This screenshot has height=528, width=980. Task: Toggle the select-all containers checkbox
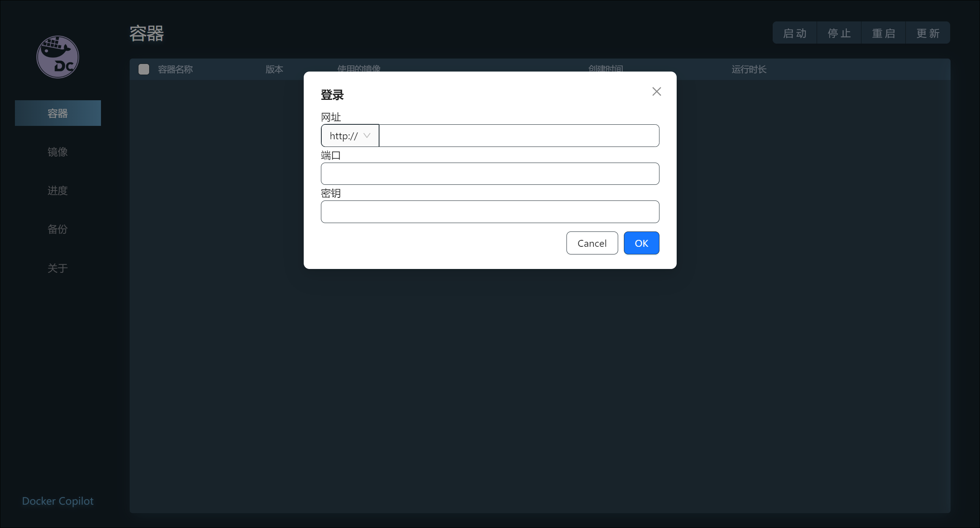[144, 69]
